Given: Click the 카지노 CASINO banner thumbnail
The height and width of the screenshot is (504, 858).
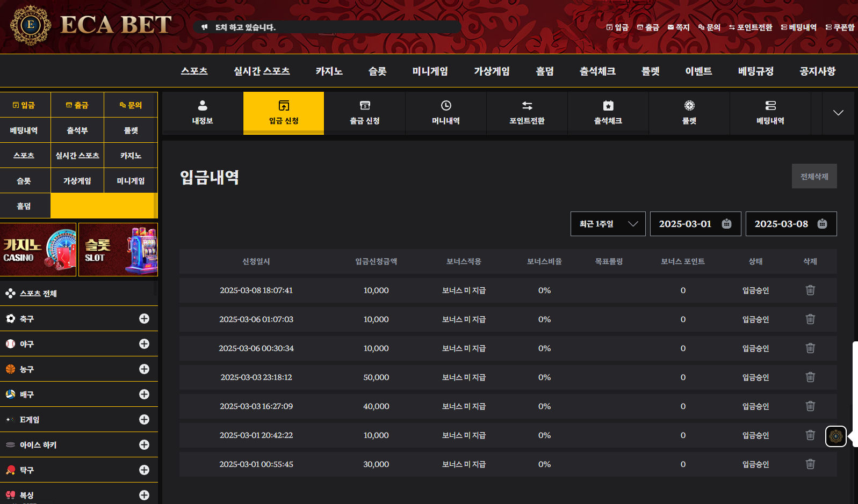Looking at the screenshot, I should pos(38,250).
